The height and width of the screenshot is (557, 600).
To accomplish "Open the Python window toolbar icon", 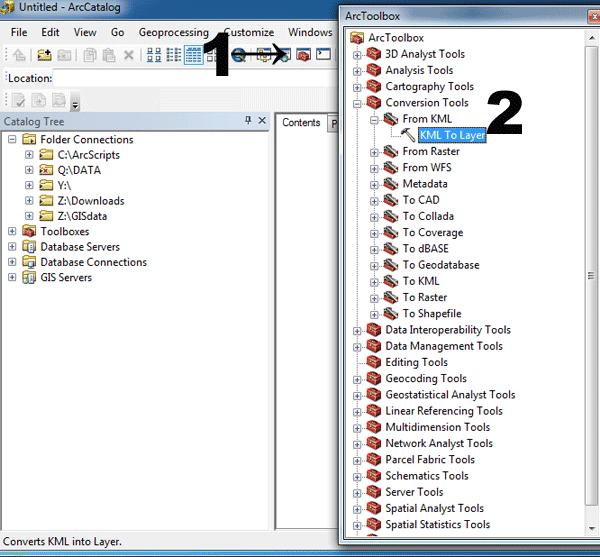I will [x=323, y=54].
